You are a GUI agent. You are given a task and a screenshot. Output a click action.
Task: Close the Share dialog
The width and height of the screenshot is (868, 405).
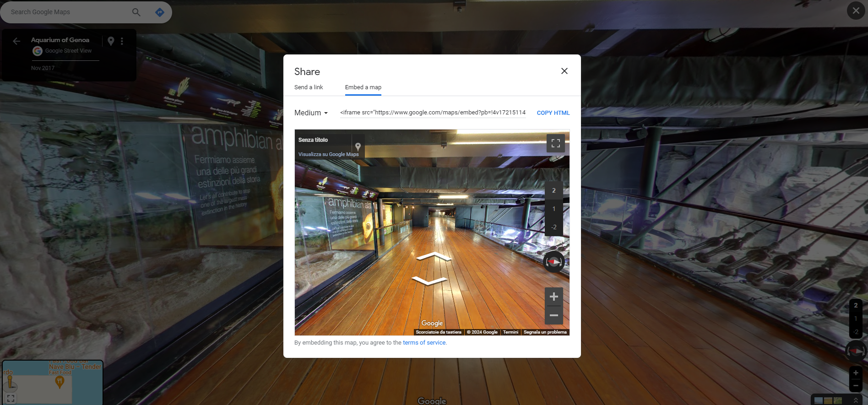tap(564, 71)
